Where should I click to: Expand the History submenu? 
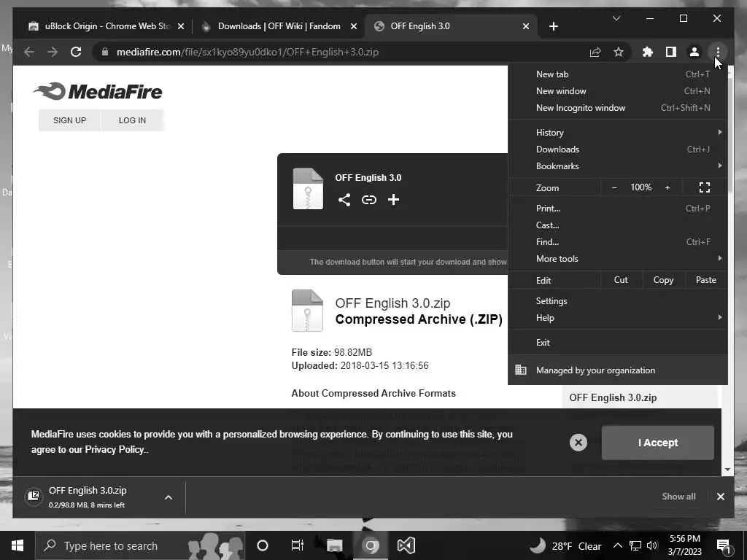(x=618, y=133)
